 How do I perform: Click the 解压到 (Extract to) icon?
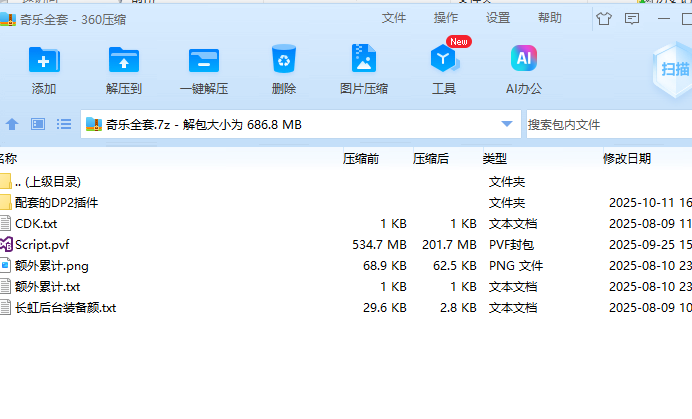click(x=123, y=61)
